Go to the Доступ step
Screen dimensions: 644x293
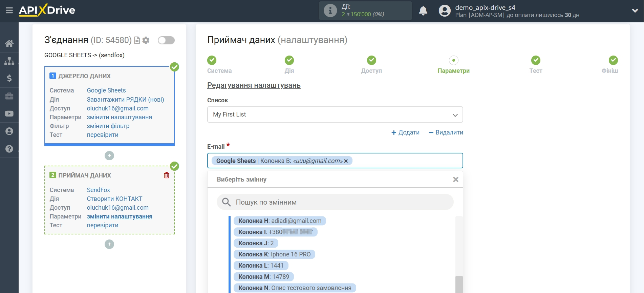point(371,60)
